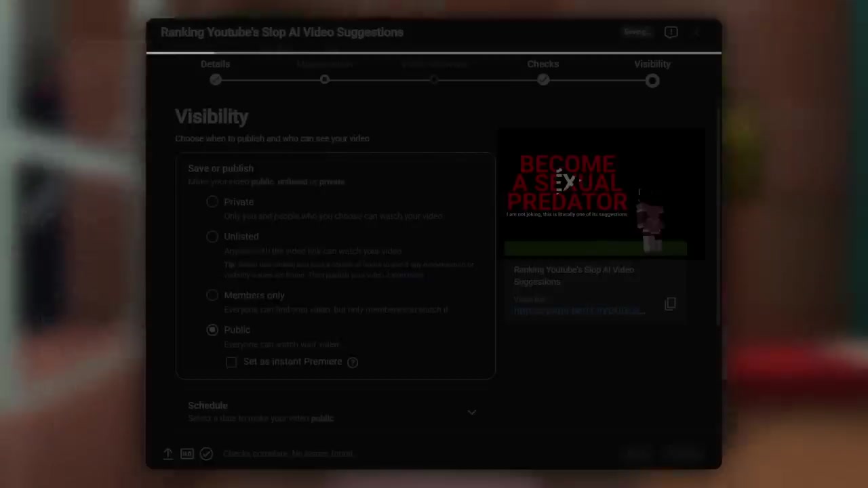Open the video link under the preview
The image size is (868, 488).
point(578,310)
